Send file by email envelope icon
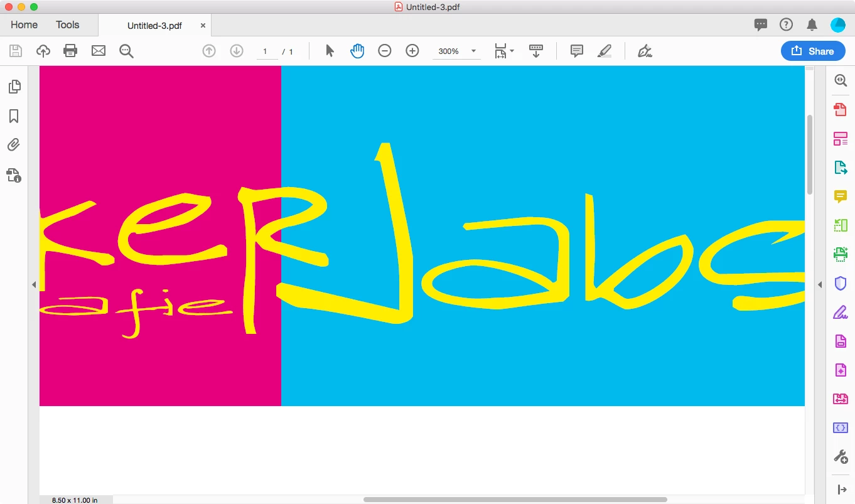Image resolution: width=855 pixels, height=504 pixels. coord(99,51)
